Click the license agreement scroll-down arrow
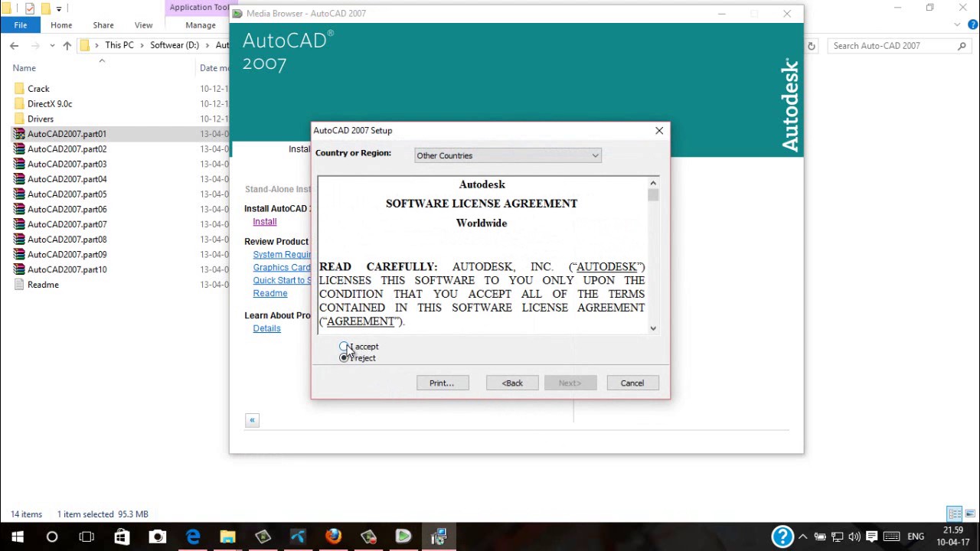Screen dimensions: 980x551 click(x=653, y=328)
